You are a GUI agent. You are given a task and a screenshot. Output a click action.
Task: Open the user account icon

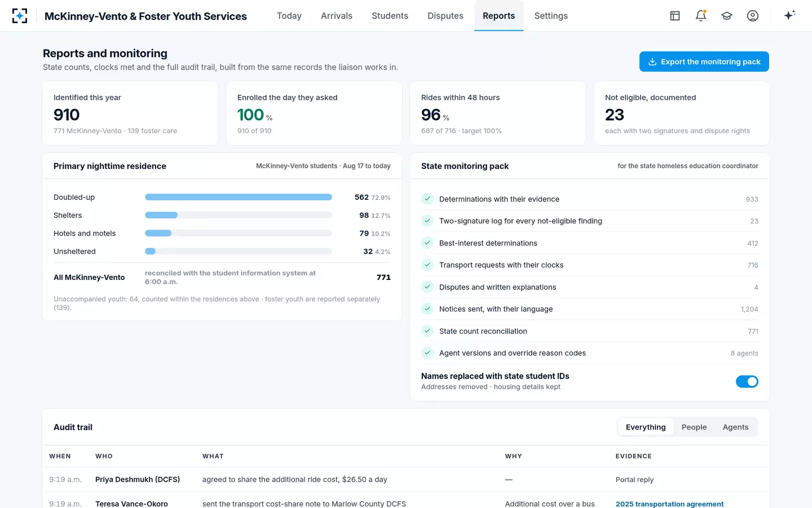coord(753,16)
